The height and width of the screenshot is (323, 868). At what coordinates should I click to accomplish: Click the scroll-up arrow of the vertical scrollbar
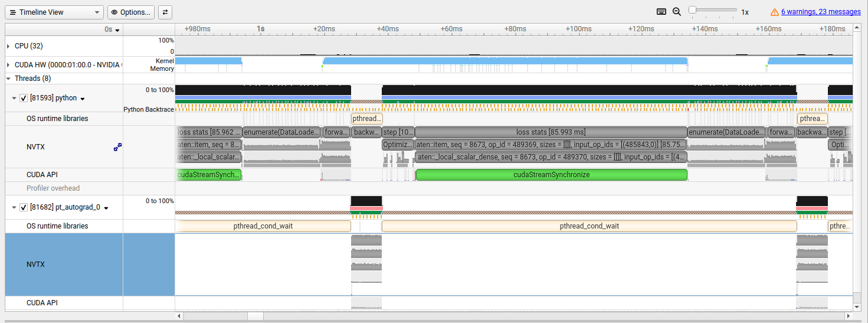coord(857,28)
